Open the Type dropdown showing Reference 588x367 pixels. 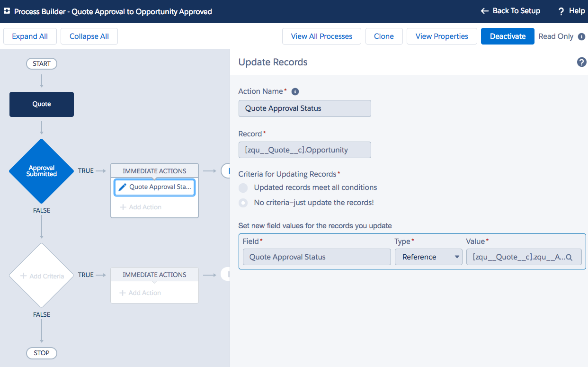point(428,257)
